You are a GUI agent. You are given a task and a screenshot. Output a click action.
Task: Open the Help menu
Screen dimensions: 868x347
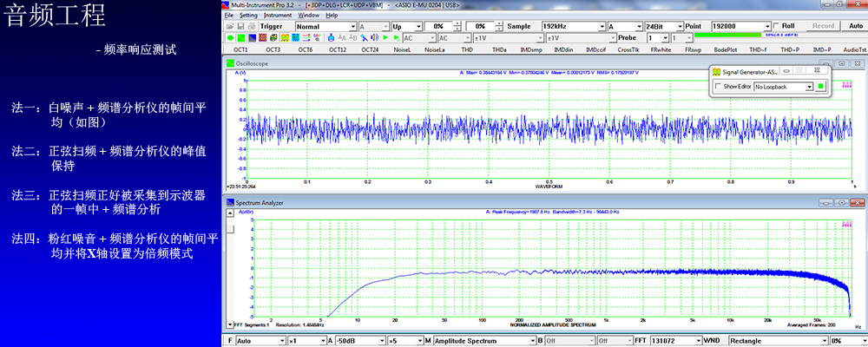(x=332, y=16)
